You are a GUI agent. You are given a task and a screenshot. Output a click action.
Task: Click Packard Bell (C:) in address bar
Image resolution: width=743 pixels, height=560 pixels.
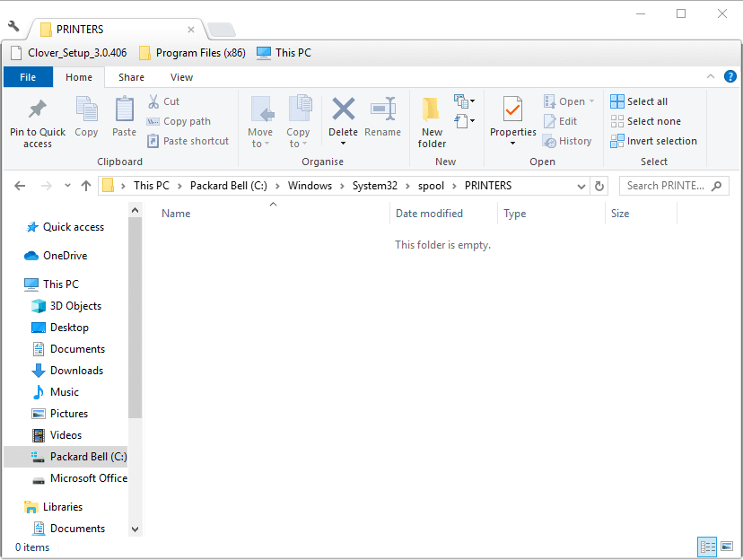click(x=229, y=186)
